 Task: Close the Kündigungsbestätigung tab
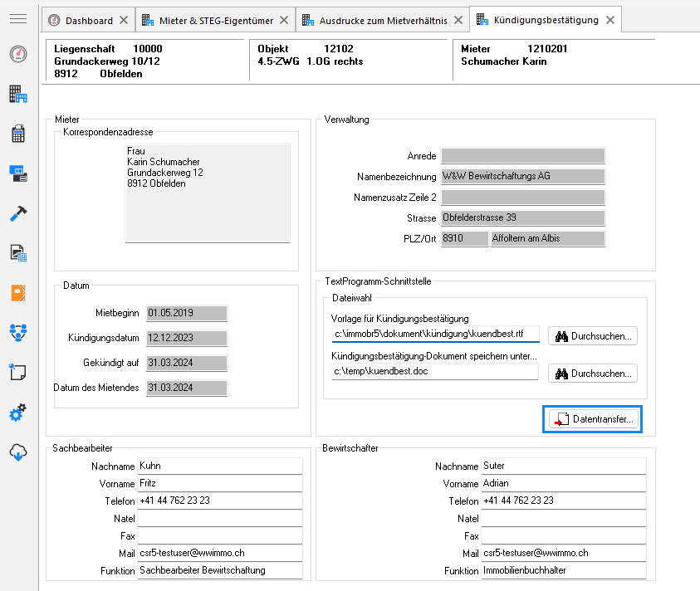point(610,20)
